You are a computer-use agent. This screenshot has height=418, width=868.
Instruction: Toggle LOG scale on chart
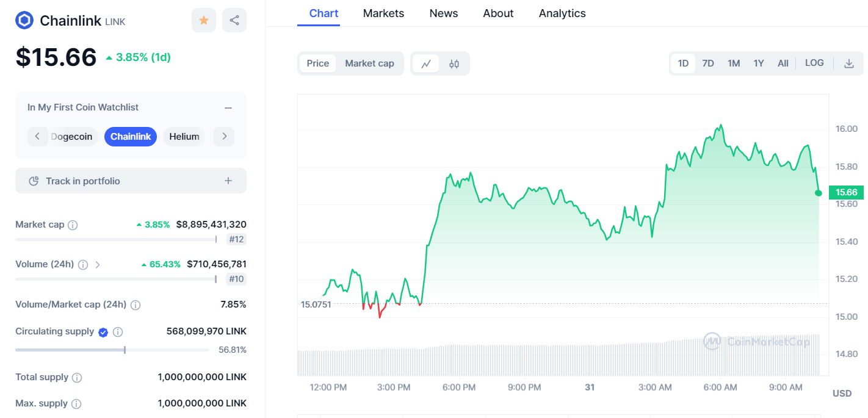pos(814,63)
